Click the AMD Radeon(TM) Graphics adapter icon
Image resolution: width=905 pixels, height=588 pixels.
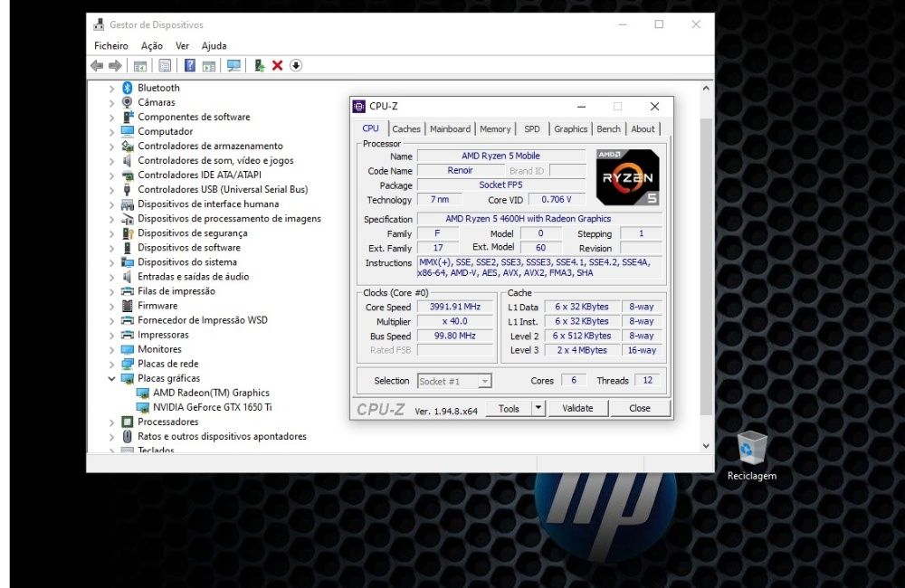click(143, 393)
